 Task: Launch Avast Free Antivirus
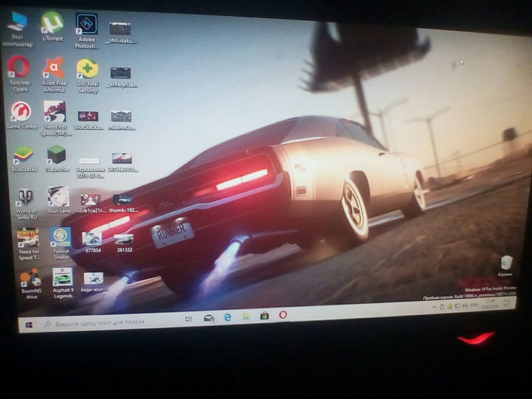tap(54, 75)
